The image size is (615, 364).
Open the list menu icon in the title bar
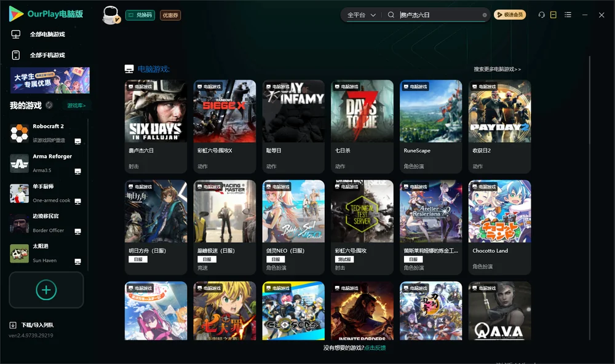(x=568, y=15)
